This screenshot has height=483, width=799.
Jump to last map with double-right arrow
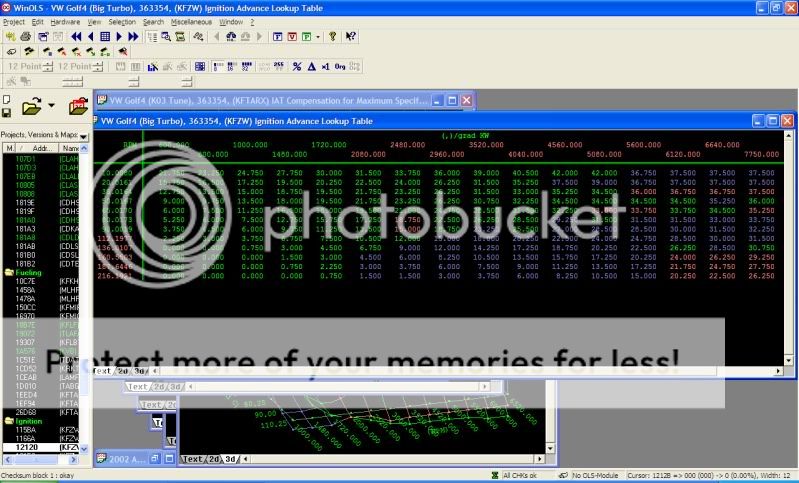[x=133, y=36]
